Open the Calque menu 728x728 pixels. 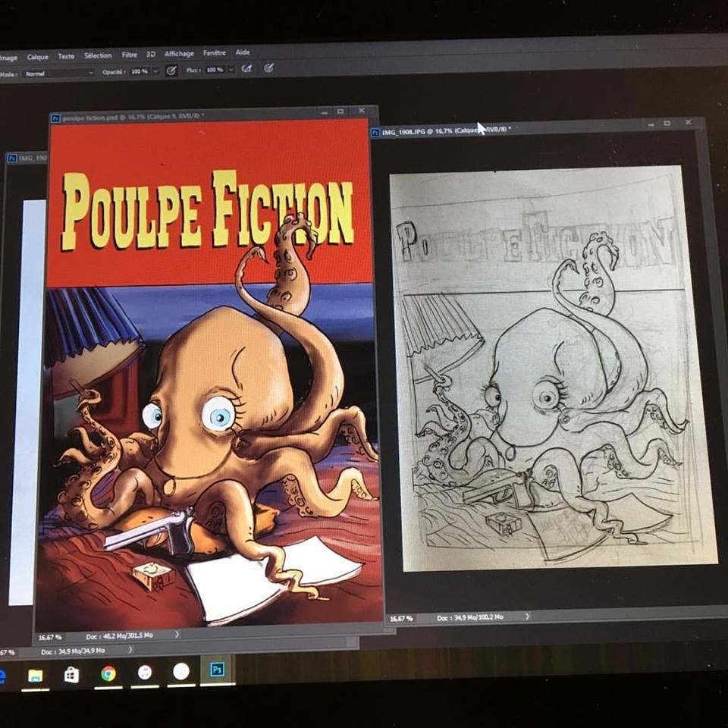pyautogui.click(x=38, y=57)
